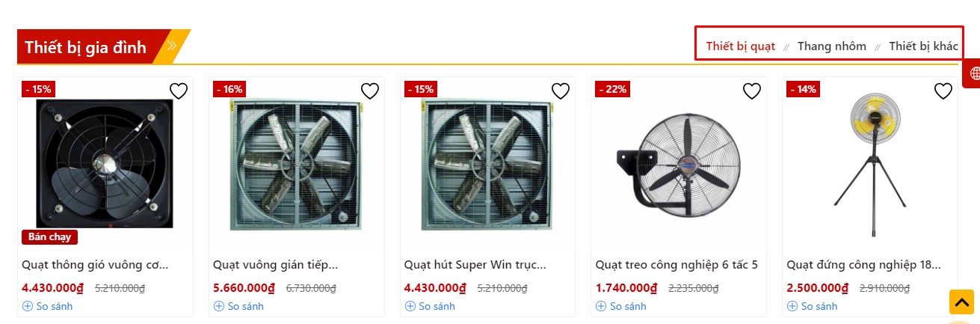Favorite the Quạt thông gió vuông heart icon
The height and width of the screenshot is (324, 980).
coord(178,91)
